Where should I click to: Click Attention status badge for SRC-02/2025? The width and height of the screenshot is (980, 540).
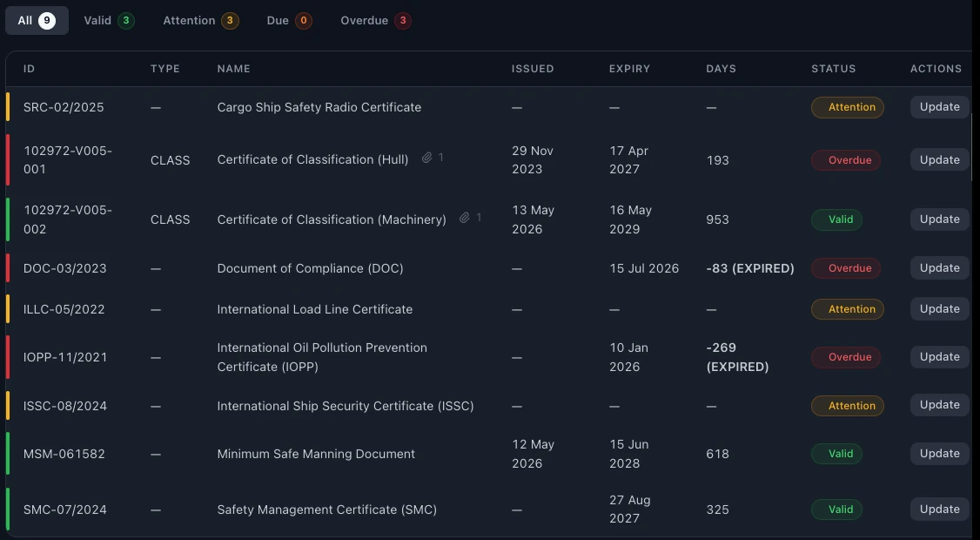848,107
